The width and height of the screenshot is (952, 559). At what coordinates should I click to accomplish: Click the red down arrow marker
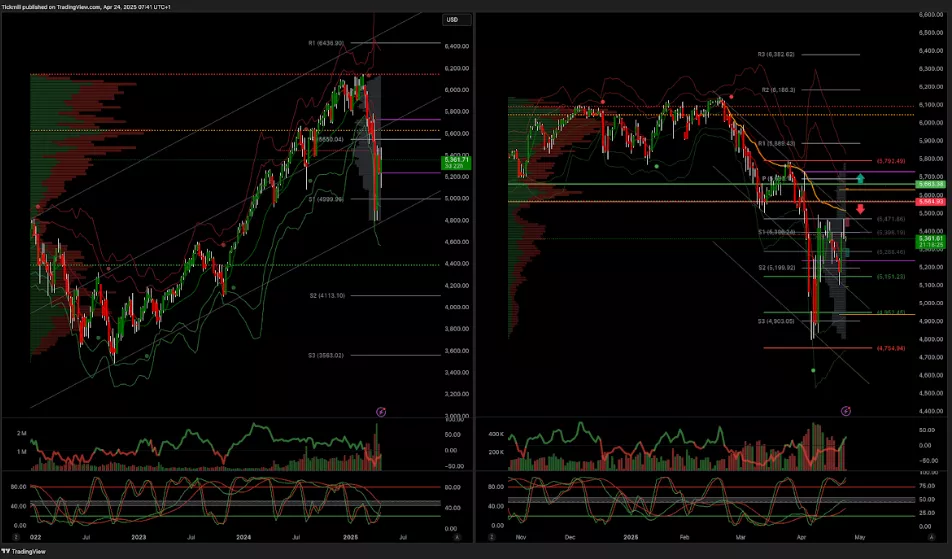point(859,210)
